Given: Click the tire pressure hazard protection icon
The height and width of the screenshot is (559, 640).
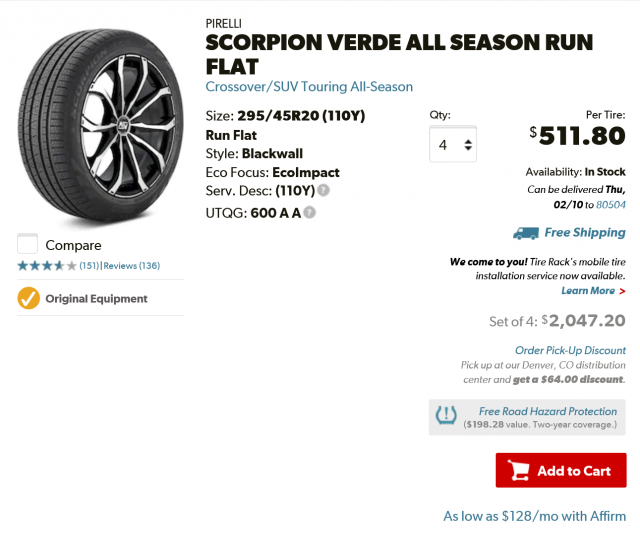Looking at the screenshot, I should click(447, 416).
